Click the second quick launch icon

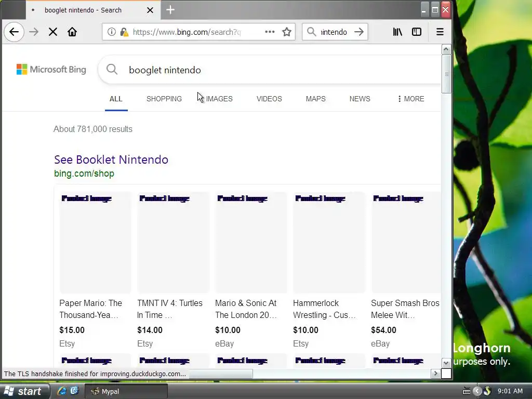(x=74, y=391)
